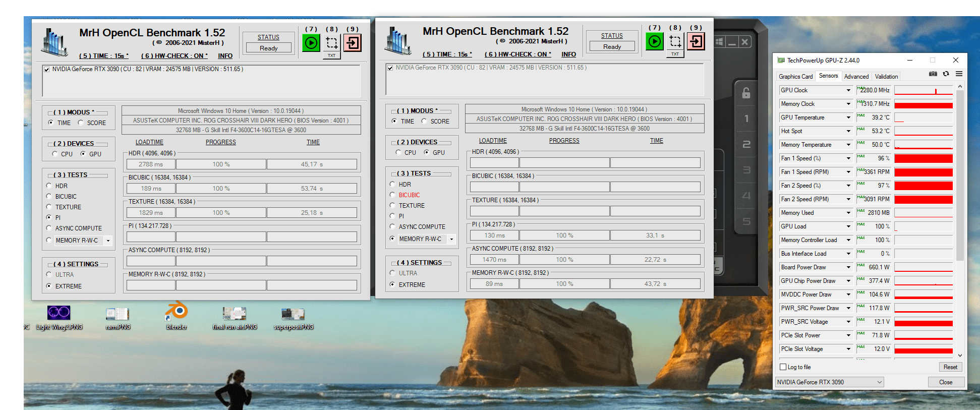Click the Close button in GPU-Z
Image resolution: width=980 pixels, height=410 pixels.
tap(946, 382)
